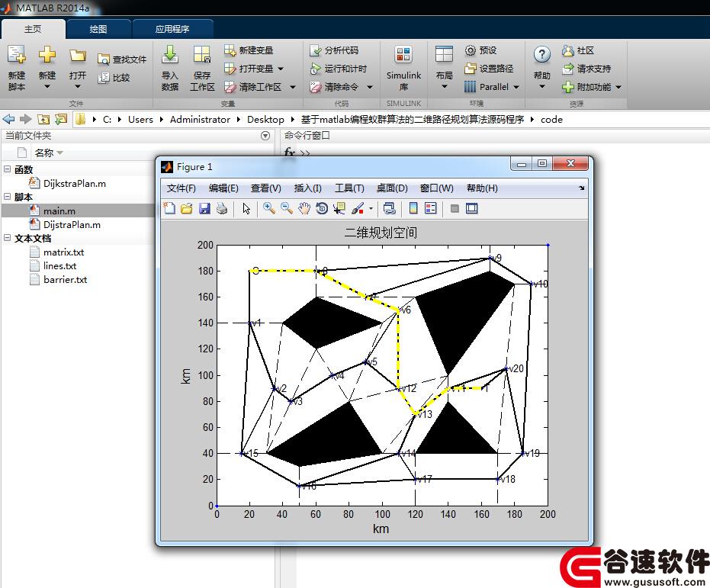Select DijkstraPlan.m in the file list
710x588 pixels.
click(x=75, y=183)
